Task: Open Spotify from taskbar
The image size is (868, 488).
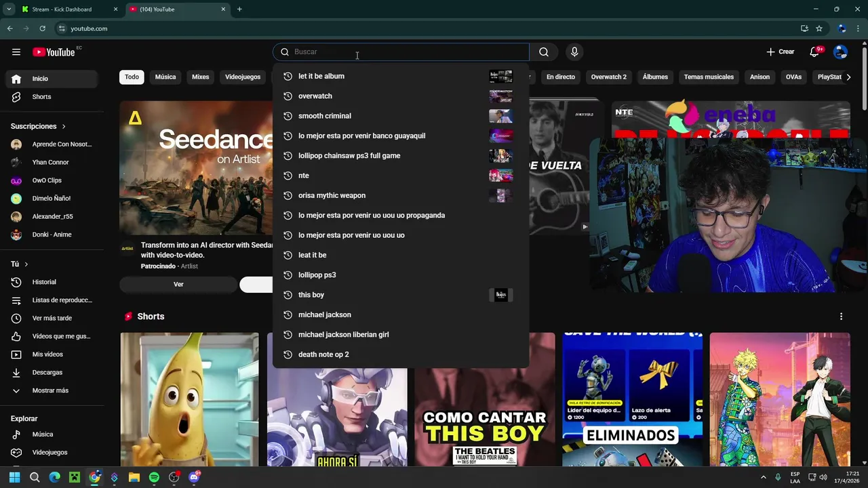Action: coord(154,477)
